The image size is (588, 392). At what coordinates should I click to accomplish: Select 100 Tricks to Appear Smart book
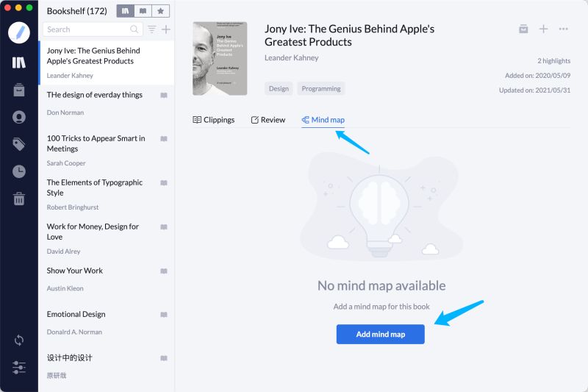107,151
